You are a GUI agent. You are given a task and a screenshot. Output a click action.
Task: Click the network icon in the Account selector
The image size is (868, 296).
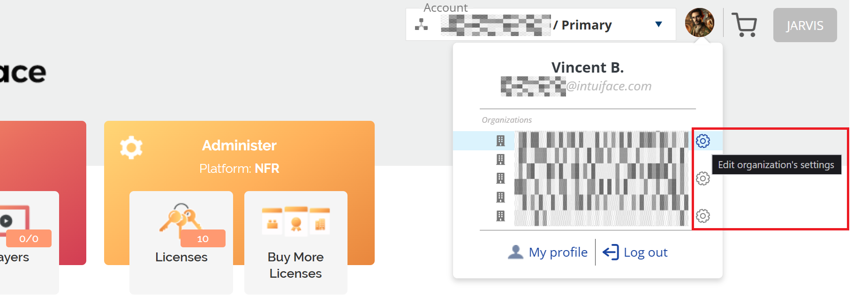[421, 24]
